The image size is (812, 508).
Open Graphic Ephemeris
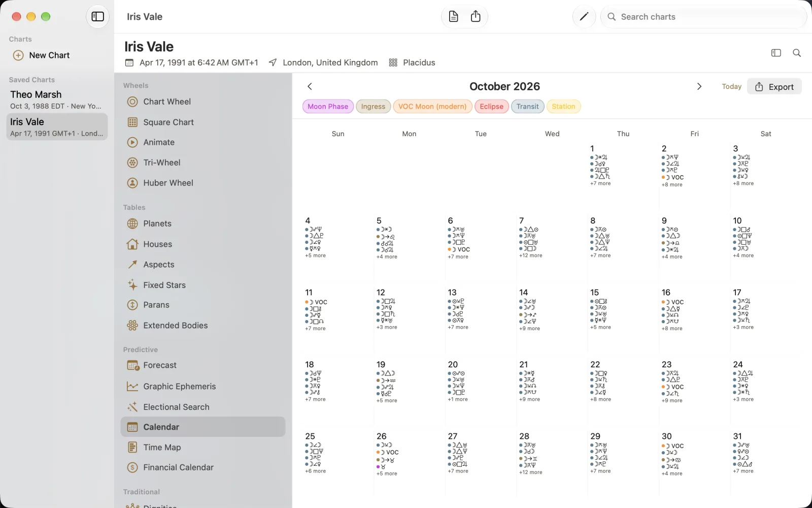tap(203, 387)
